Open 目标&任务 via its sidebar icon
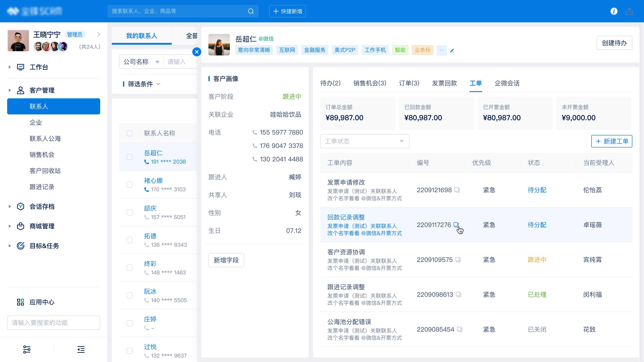Screen dimensions: 644x362 point(21,246)
